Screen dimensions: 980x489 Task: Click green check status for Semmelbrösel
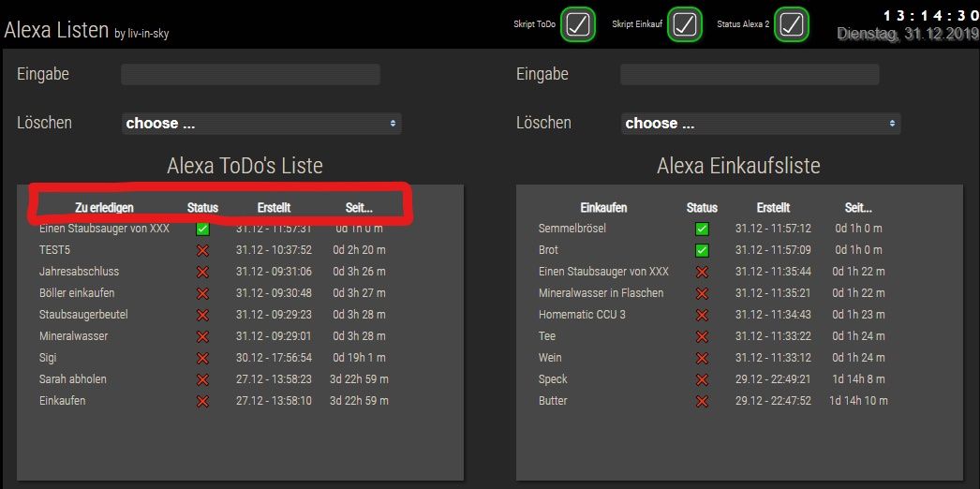[702, 230]
